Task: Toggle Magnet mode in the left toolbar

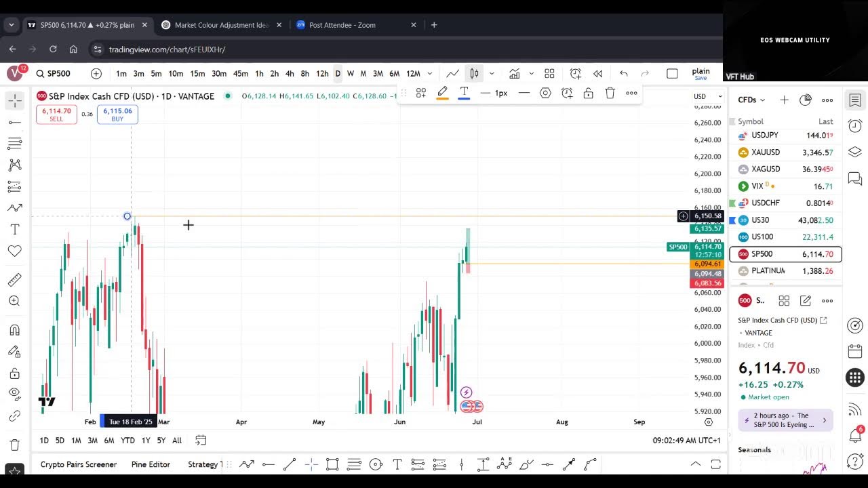Action: 14,330
